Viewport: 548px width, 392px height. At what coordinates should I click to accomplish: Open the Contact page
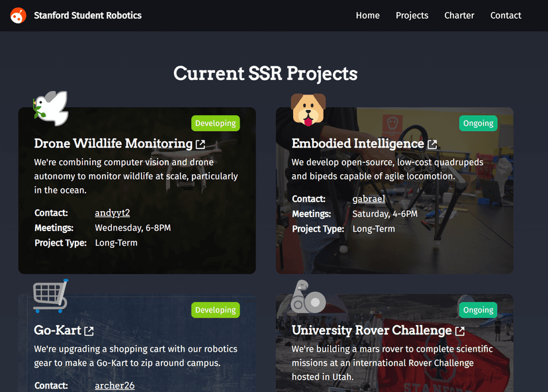point(506,15)
